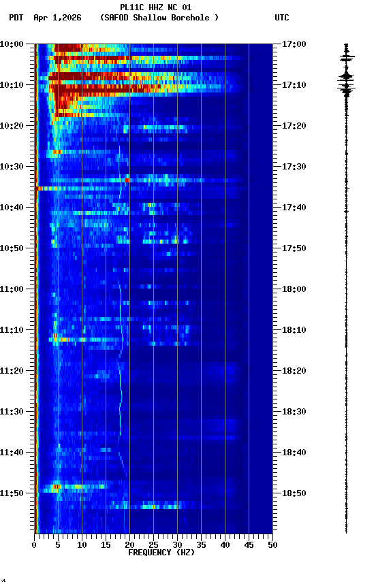376x588 pixels.
Task: Click the '10:10' PDT time label
Action: [12, 85]
